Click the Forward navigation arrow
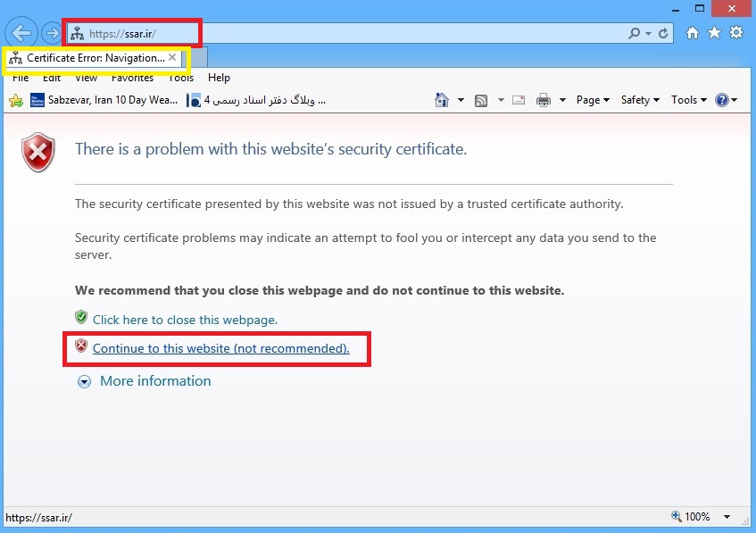The height and width of the screenshot is (533, 756). [x=52, y=34]
